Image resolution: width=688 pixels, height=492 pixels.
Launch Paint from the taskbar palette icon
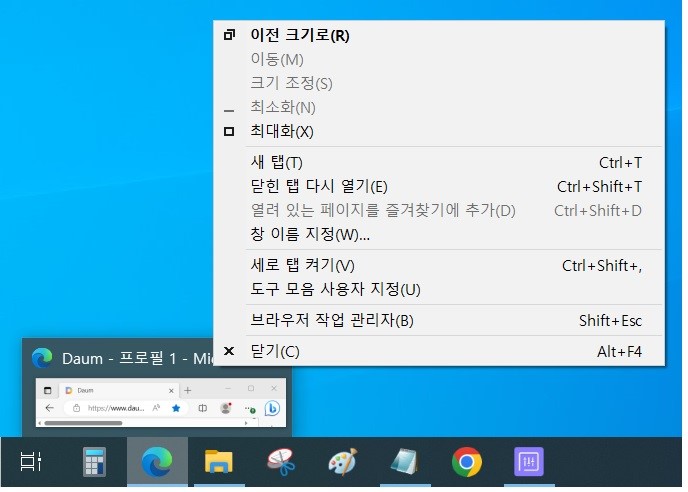[343, 462]
